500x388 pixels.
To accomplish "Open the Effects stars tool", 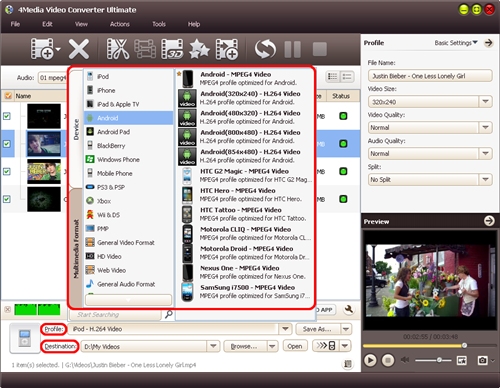I will 199,49.
